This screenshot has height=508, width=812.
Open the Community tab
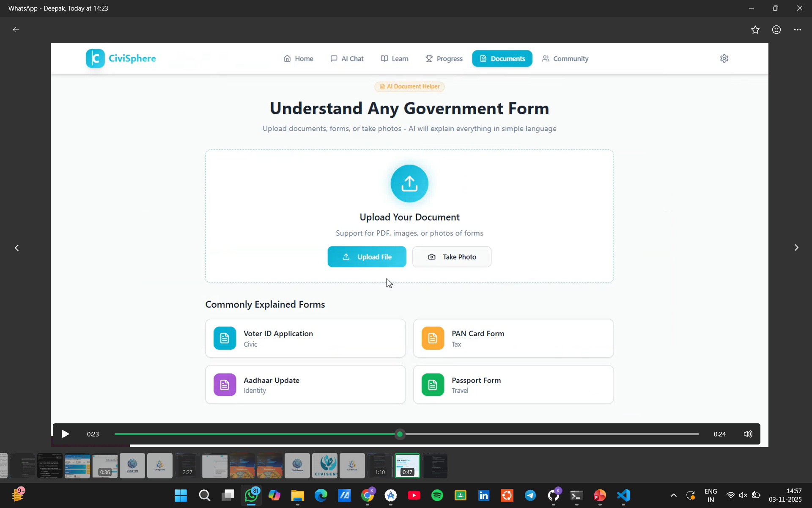pyautogui.click(x=565, y=58)
